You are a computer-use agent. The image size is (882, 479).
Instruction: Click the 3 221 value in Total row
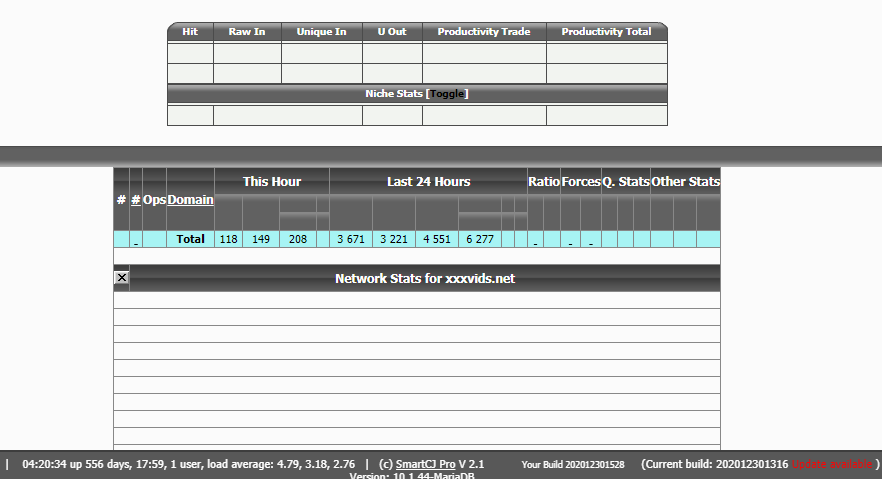(394, 239)
